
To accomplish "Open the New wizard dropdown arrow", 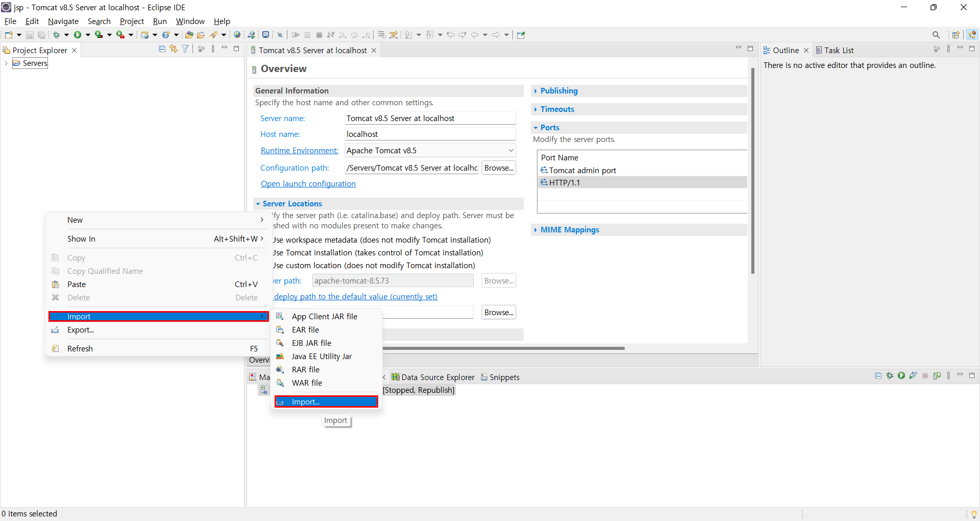I will [19, 35].
